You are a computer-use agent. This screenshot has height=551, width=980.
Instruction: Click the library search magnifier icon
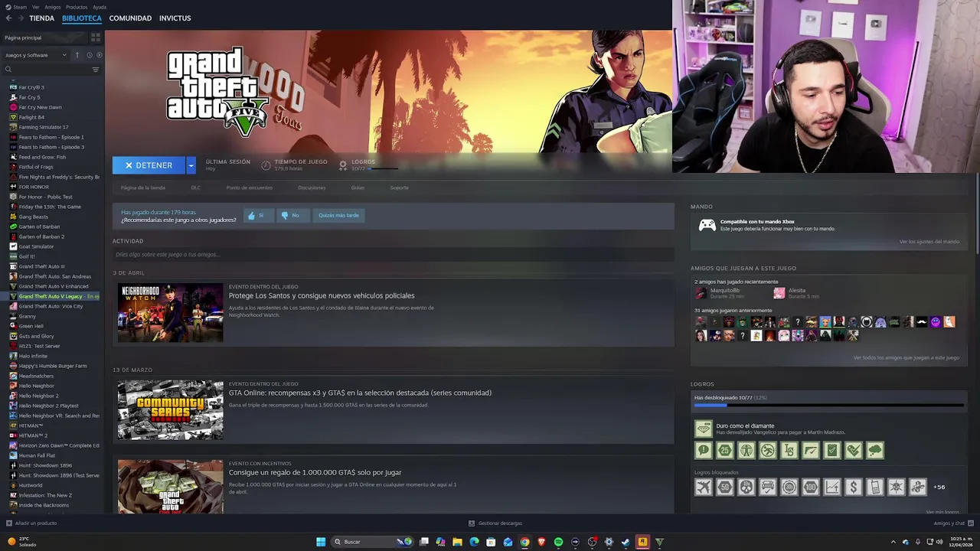[x=8, y=70]
